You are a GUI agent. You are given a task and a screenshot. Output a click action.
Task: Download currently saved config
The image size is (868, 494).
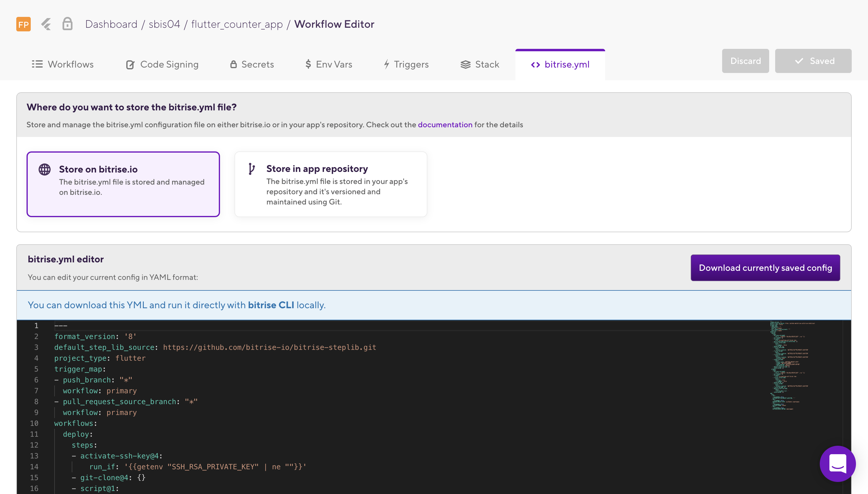pos(765,268)
